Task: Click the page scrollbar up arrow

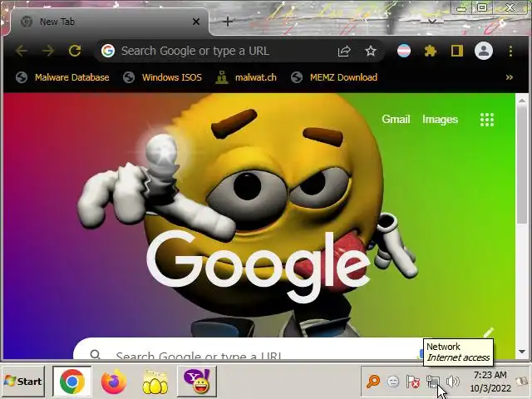Action: coord(522,101)
